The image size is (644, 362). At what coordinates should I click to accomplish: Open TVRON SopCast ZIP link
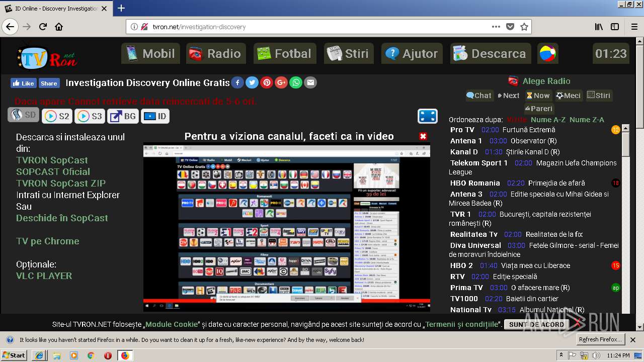(x=61, y=184)
